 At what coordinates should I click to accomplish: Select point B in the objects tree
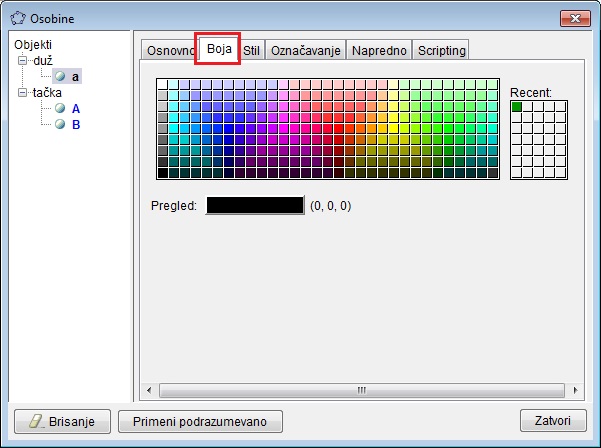click(76, 125)
